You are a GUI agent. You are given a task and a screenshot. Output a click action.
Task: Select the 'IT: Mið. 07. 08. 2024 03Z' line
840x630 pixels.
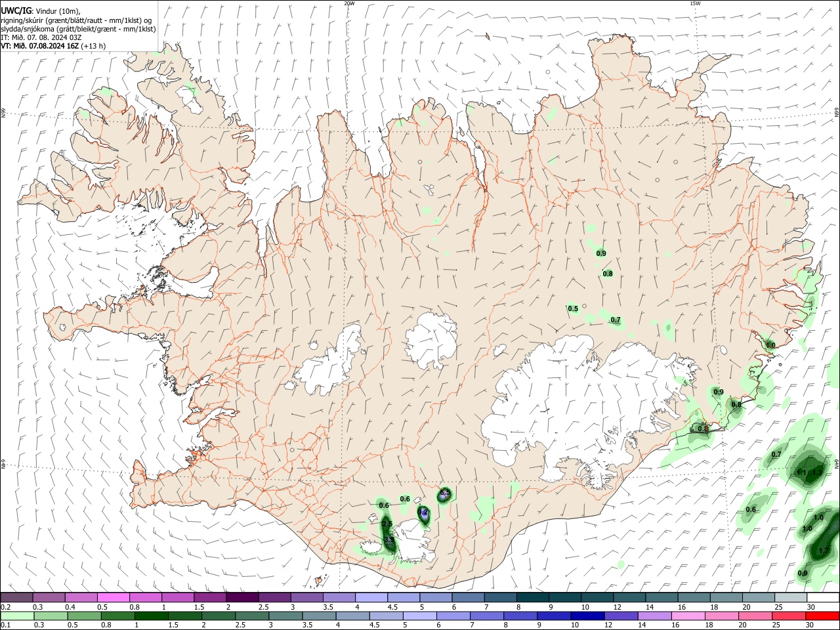point(41,37)
